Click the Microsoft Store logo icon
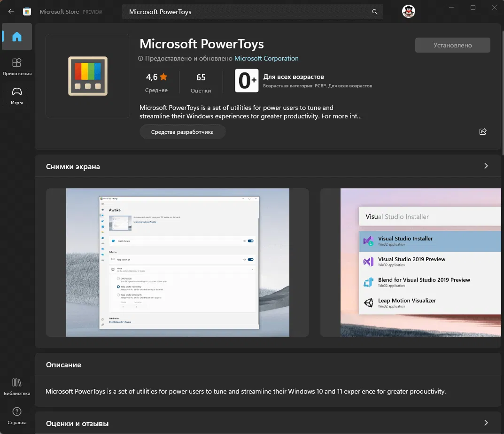The width and height of the screenshot is (504, 434). 27,12
